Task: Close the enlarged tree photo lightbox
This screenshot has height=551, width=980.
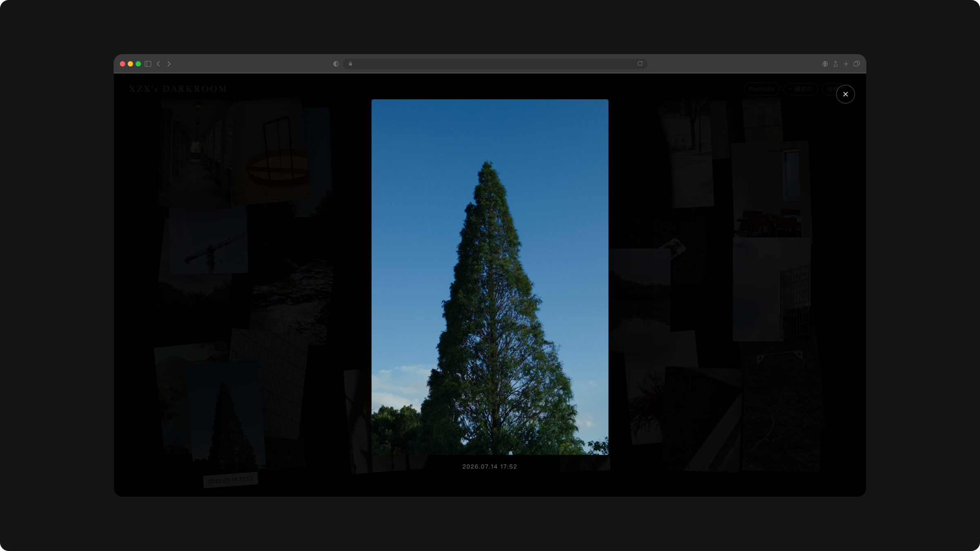Action: pyautogui.click(x=845, y=94)
